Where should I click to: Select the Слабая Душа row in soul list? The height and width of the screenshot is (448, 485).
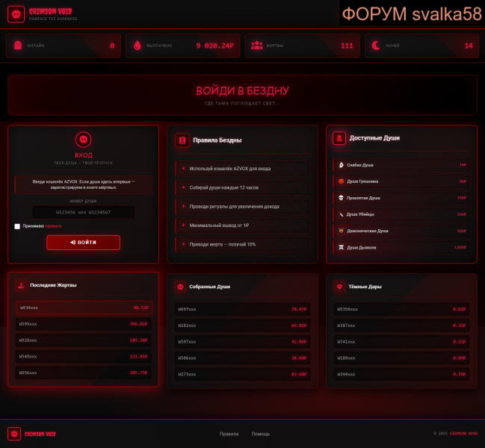(x=401, y=165)
